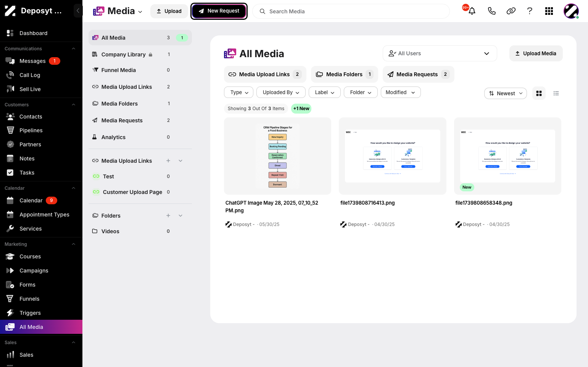The width and height of the screenshot is (588, 367).
Task: Click the Upload button in top bar
Action: (x=169, y=11)
